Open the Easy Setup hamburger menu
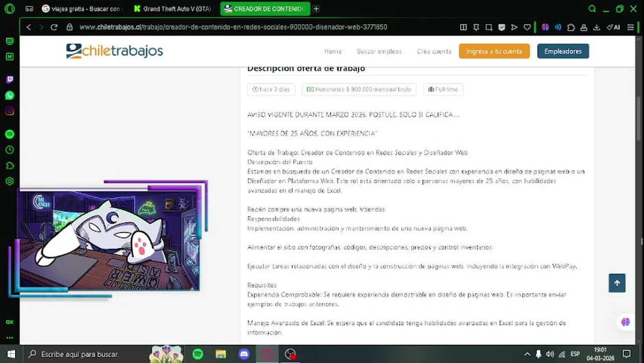Screen dimensions: 644x363 pyautogui.click(x=631, y=27)
